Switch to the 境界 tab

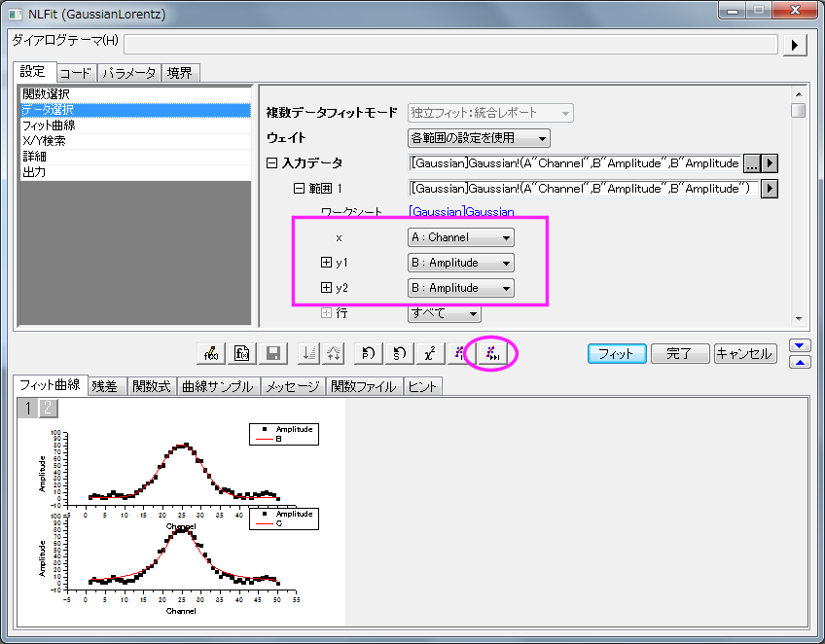pos(180,73)
